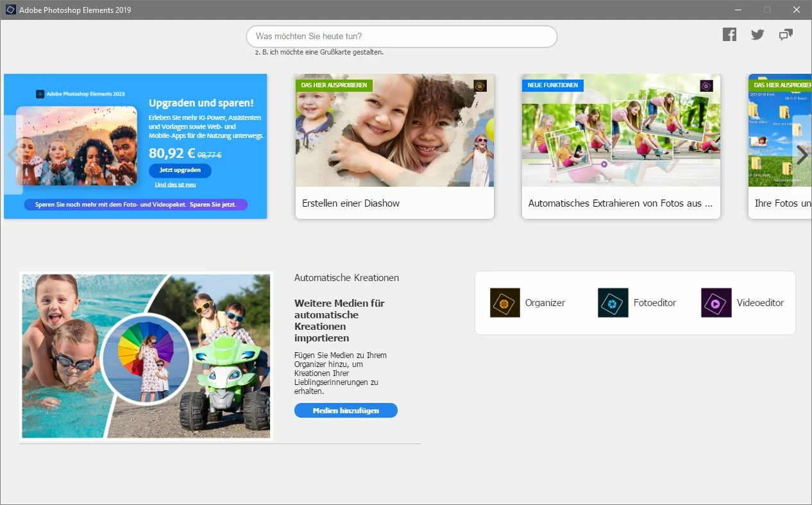Click the 'Jetzt upgraden' button
The image size is (812, 505).
[180, 170]
